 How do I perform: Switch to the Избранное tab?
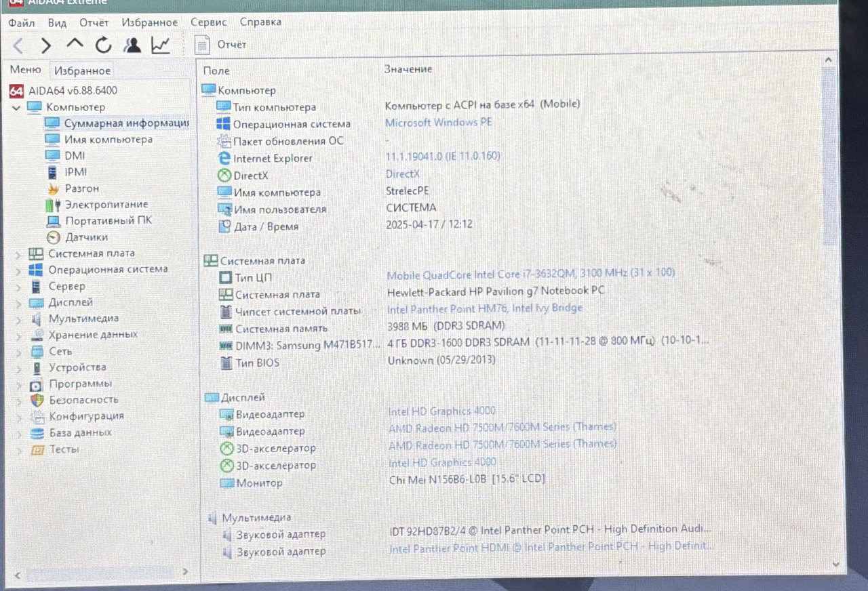pos(82,70)
